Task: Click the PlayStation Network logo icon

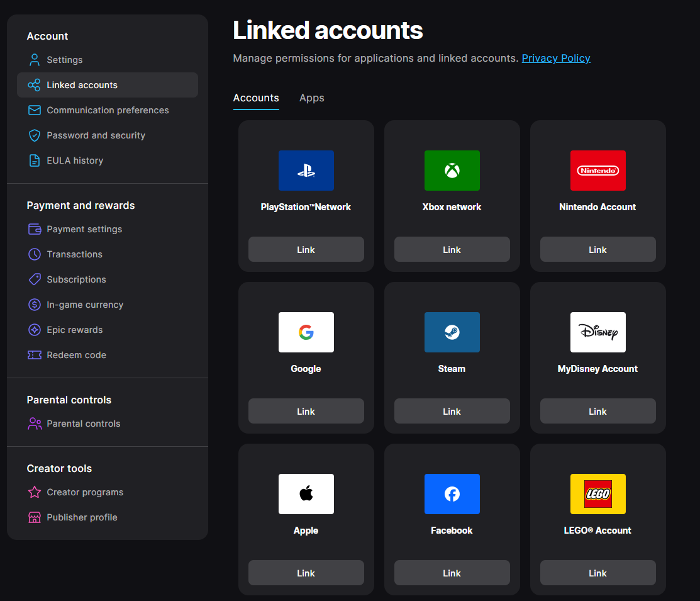Action: pyautogui.click(x=306, y=171)
